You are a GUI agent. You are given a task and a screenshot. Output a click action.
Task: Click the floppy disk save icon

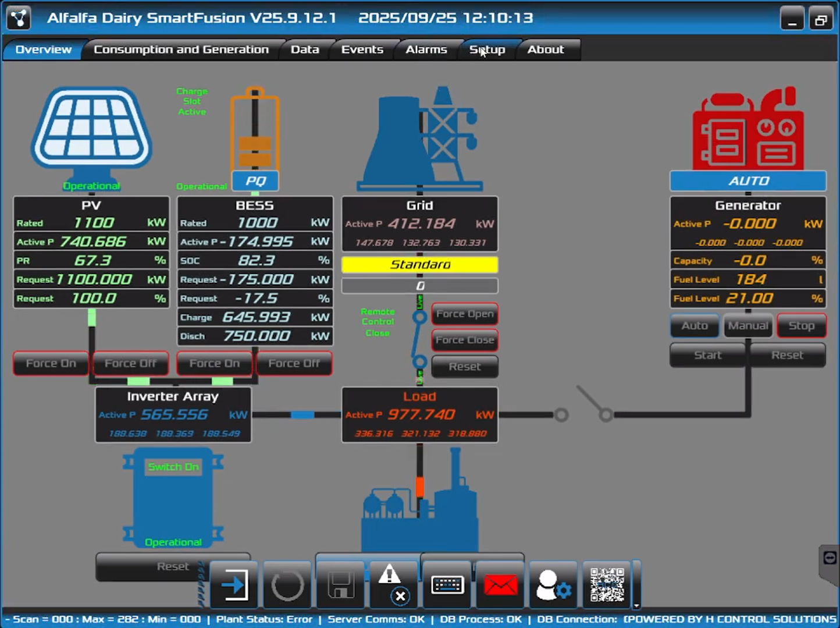pyautogui.click(x=341, y=585)
